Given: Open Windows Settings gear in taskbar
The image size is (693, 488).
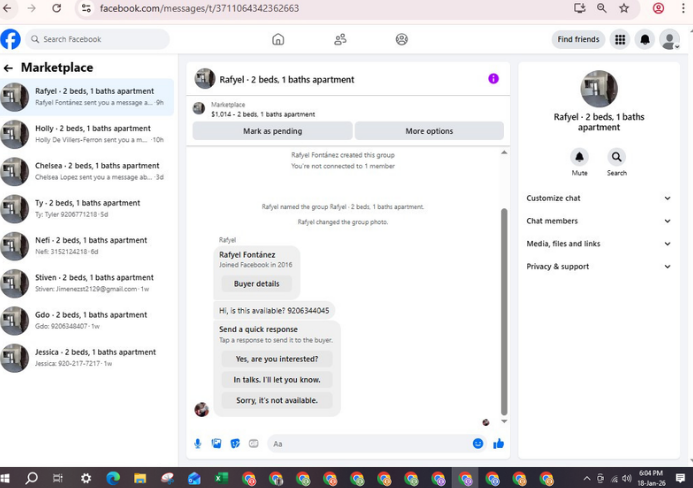Looking at the screenshot, I should [x=86, y=478].
